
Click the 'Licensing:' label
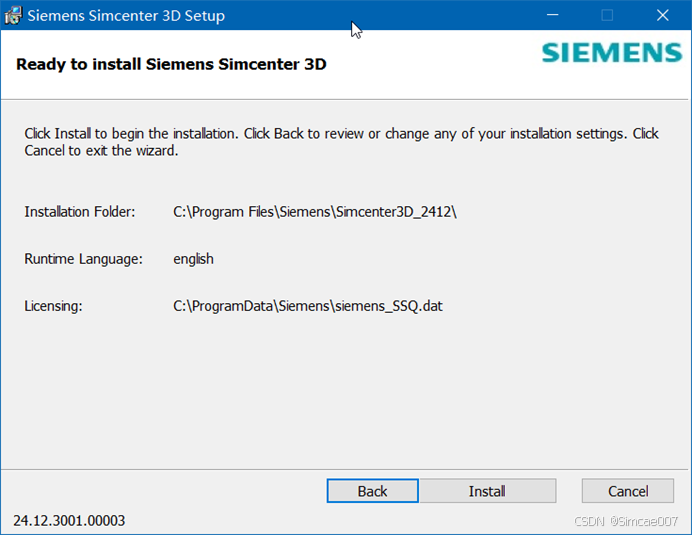click(53, 306)
